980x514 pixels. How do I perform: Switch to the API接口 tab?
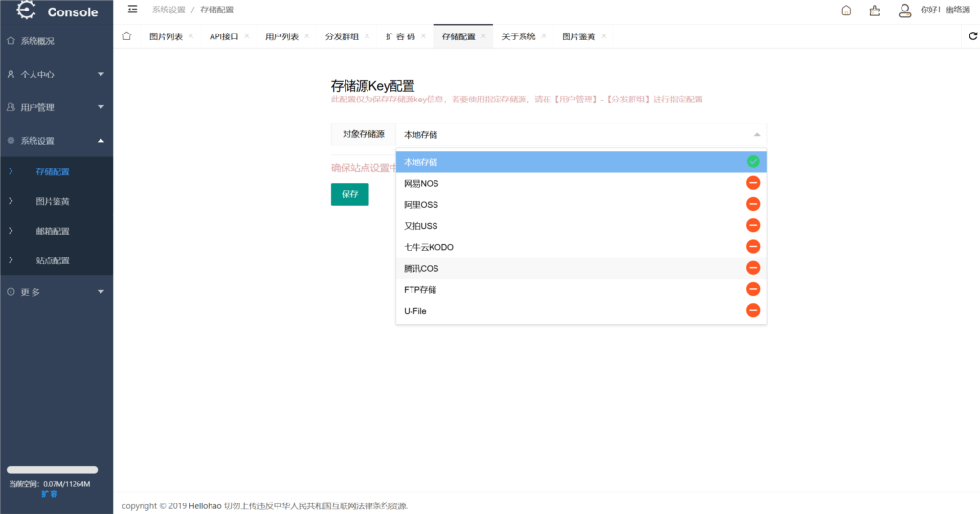(224, 36)
